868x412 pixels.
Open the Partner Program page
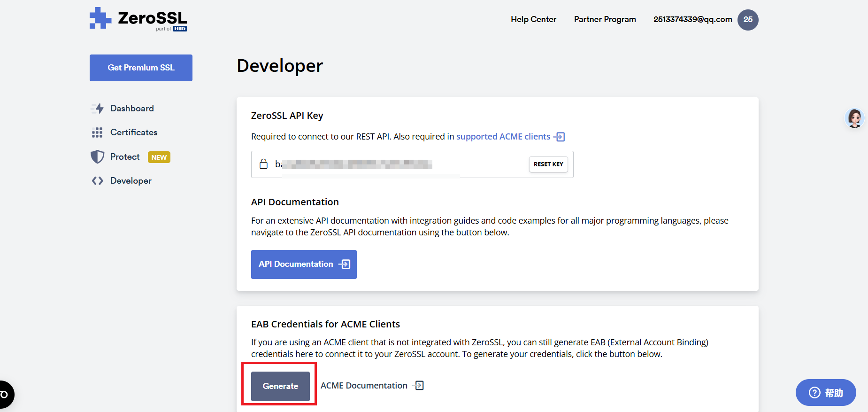click(x=605, y=19)
